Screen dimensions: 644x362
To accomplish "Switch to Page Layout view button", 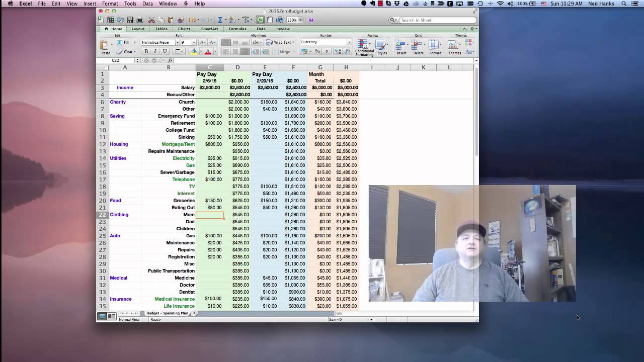I will (111, 316).
